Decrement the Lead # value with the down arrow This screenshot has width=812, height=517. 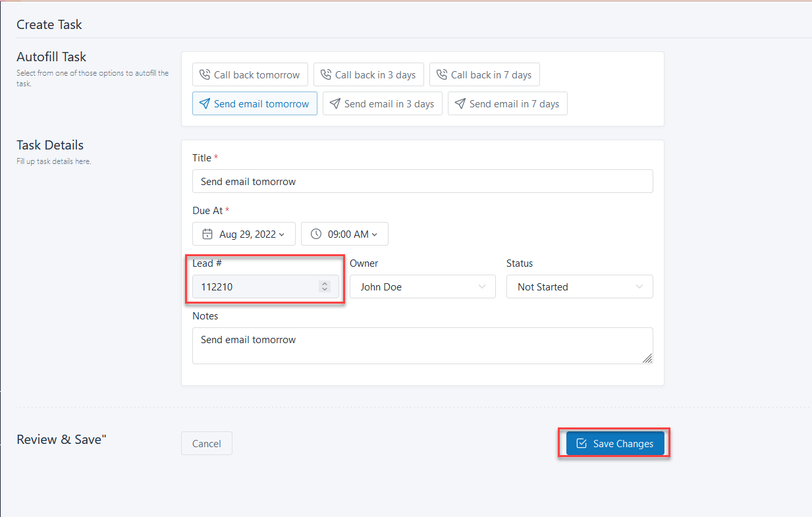click(324, 289)
